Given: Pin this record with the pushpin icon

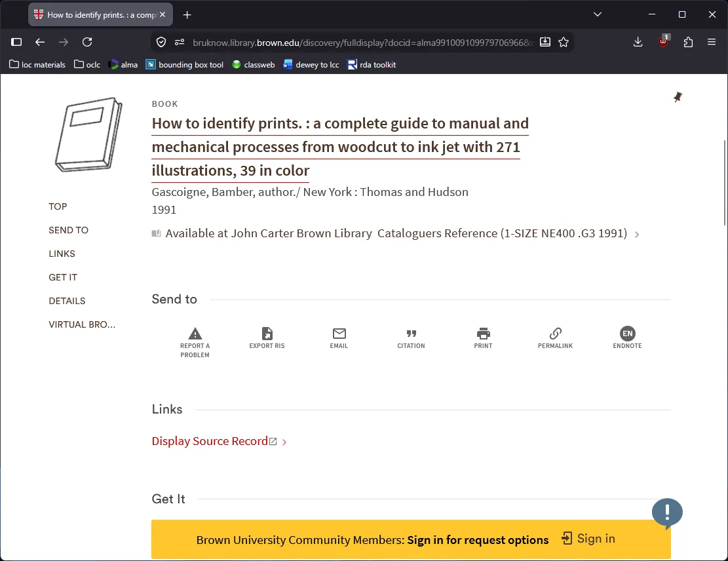Looking at the screenshot, I should point(678,97).
